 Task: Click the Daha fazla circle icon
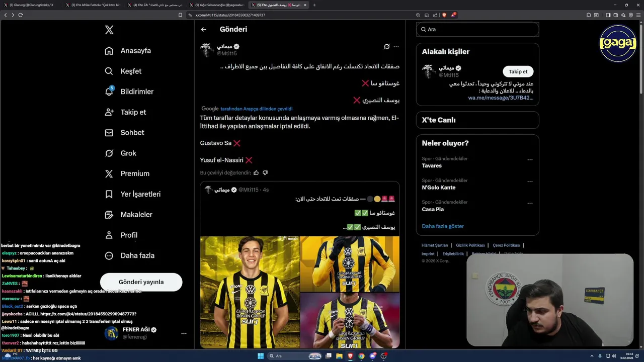[109, 255]
